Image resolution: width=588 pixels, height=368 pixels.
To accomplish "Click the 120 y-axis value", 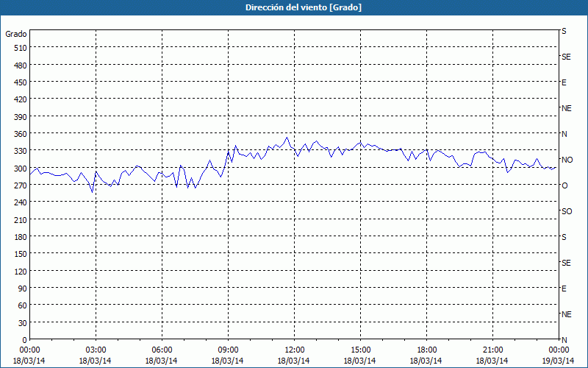I will (21, 272).
